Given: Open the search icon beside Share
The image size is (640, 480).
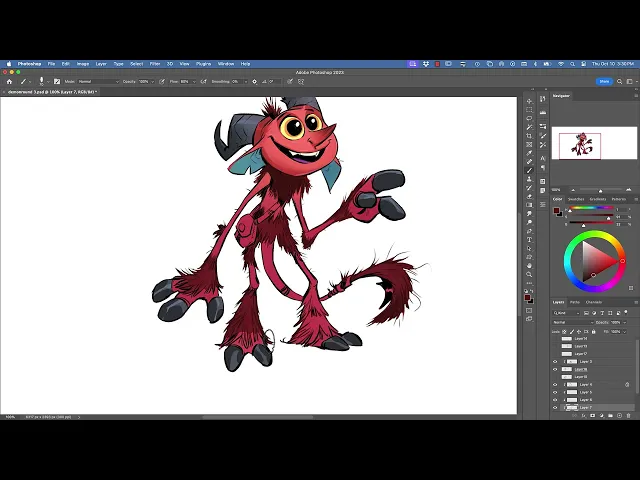Looking at the screenshot, I should (620, 82).
